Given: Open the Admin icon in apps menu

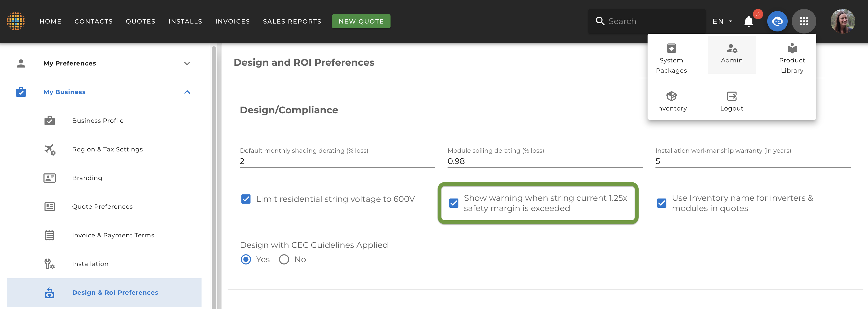Looking at the screenshot, I should pyautogui.click(x=731, y=49).
